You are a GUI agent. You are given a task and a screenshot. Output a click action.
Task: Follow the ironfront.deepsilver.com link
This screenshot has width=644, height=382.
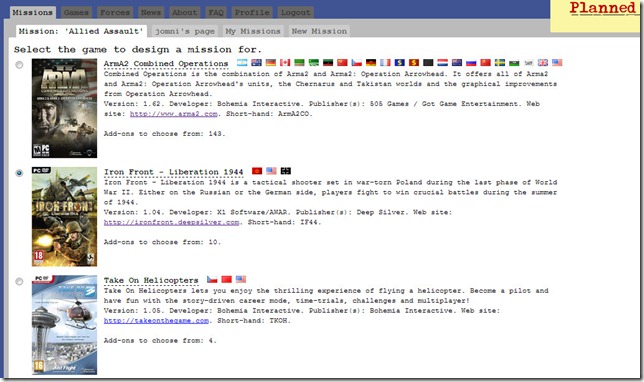click(171, 222)
